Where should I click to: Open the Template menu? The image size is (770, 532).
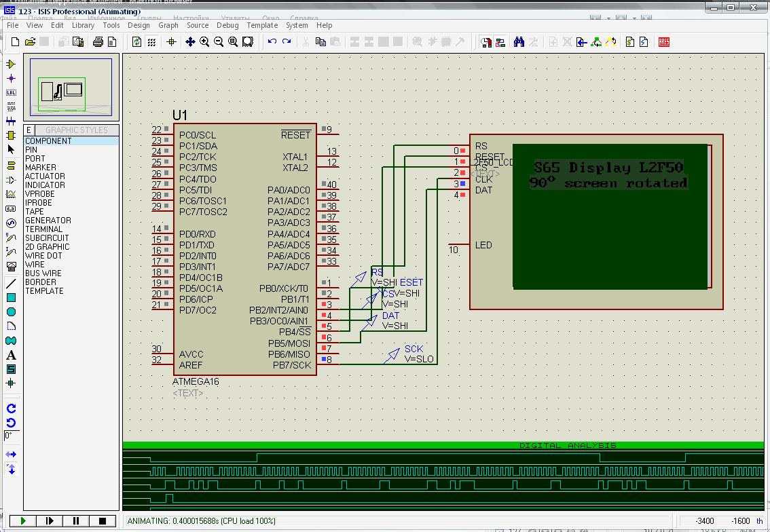[262, 25]
